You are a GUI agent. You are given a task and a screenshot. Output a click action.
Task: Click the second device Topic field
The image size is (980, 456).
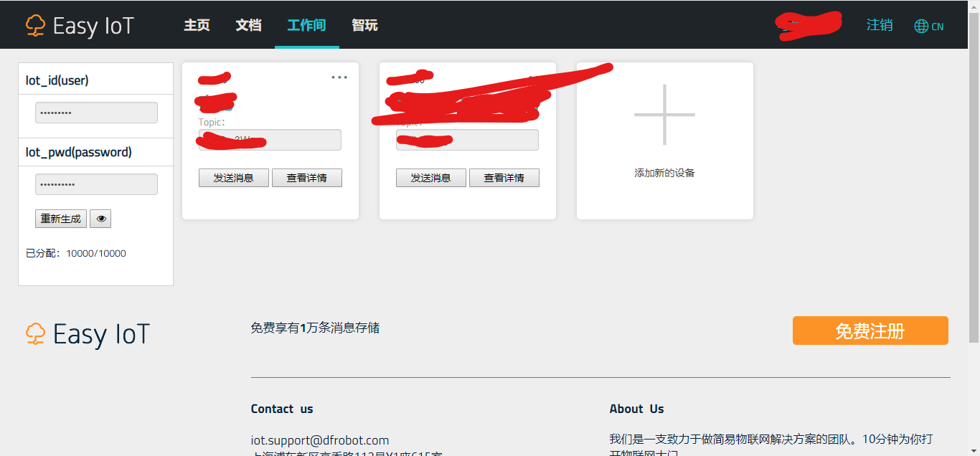point(467,140)
